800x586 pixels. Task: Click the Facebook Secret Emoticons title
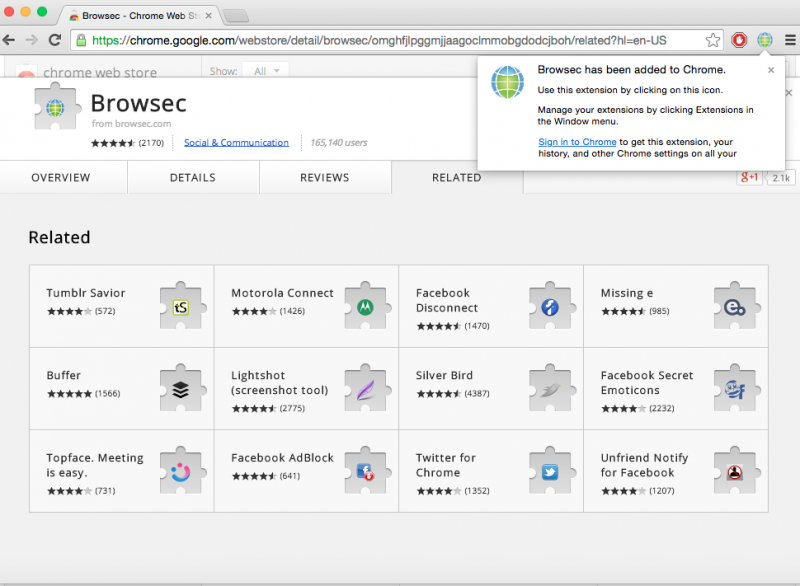pyautogui.click(x=646, y=383)
